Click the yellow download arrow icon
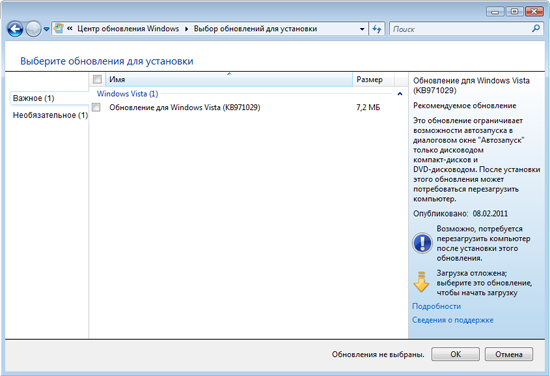This screenshot has width=550, height=376. pyautogui.click(x=421, y=282)
